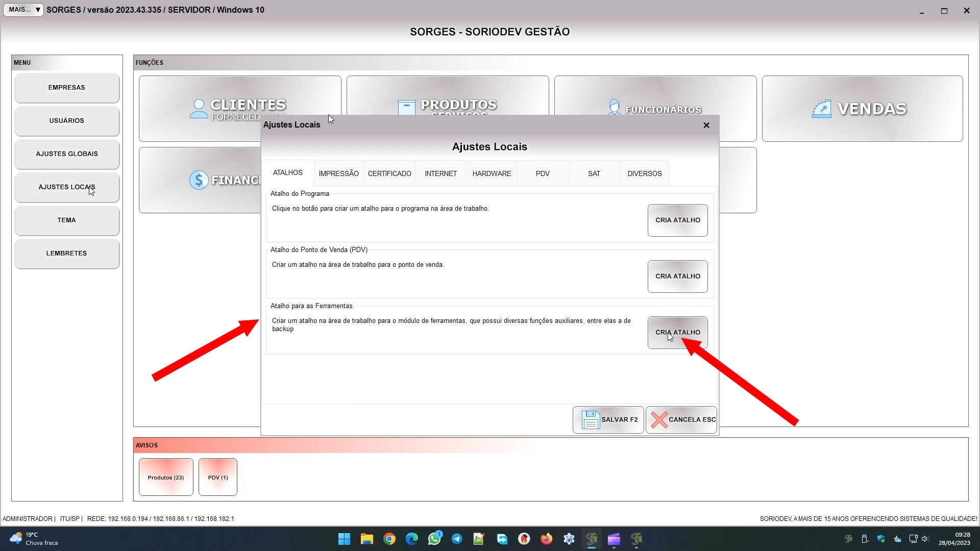Screen dimensions: 980x551
Task: Click CRIA ATALHO for Atalho do Programa
Action: pos(678,220)
